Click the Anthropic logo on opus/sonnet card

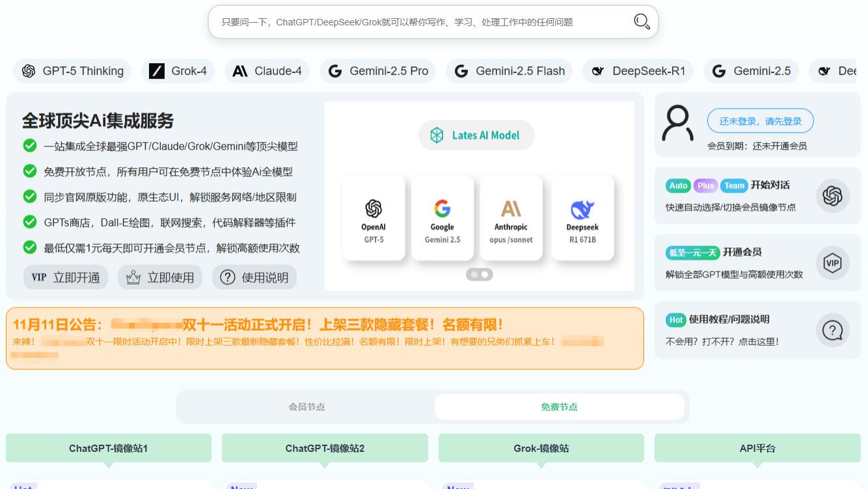(x=511, y=208)
